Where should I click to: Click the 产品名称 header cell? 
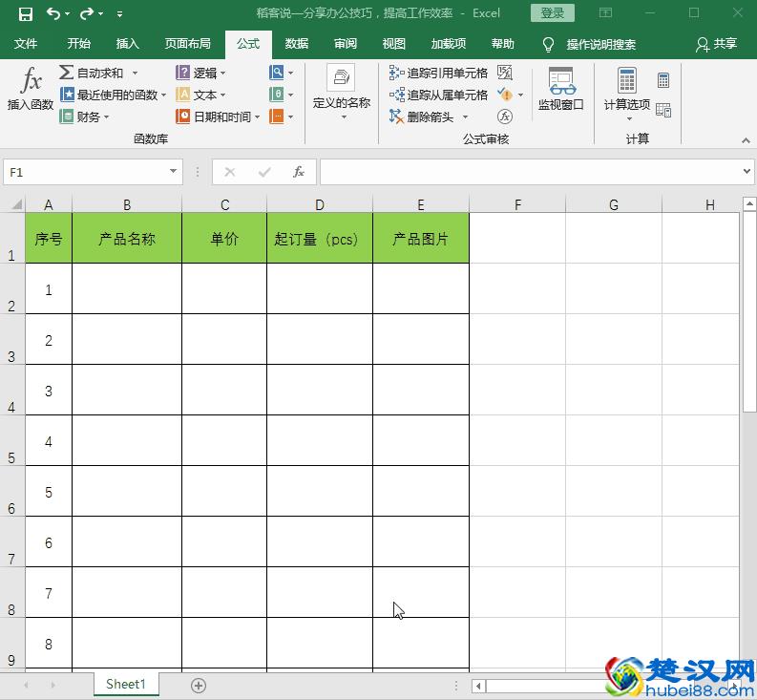tap(127, 239)
